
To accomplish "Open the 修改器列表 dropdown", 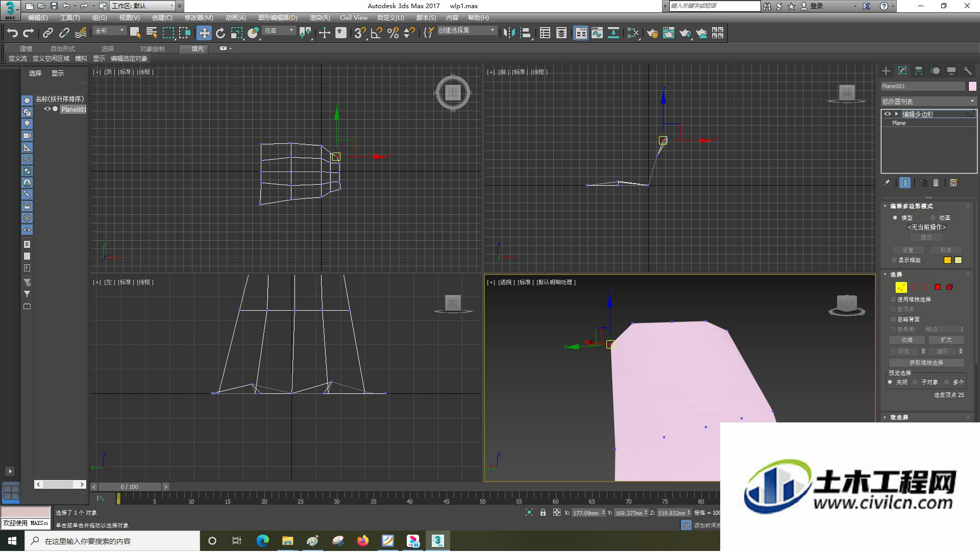I will (x=928, y=102).
